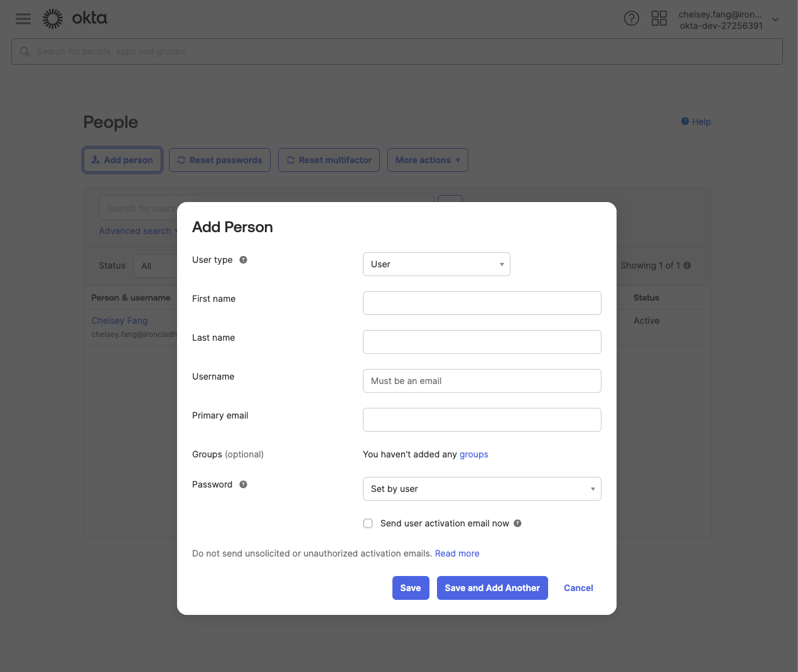Click the Save button

click(411, 588)
